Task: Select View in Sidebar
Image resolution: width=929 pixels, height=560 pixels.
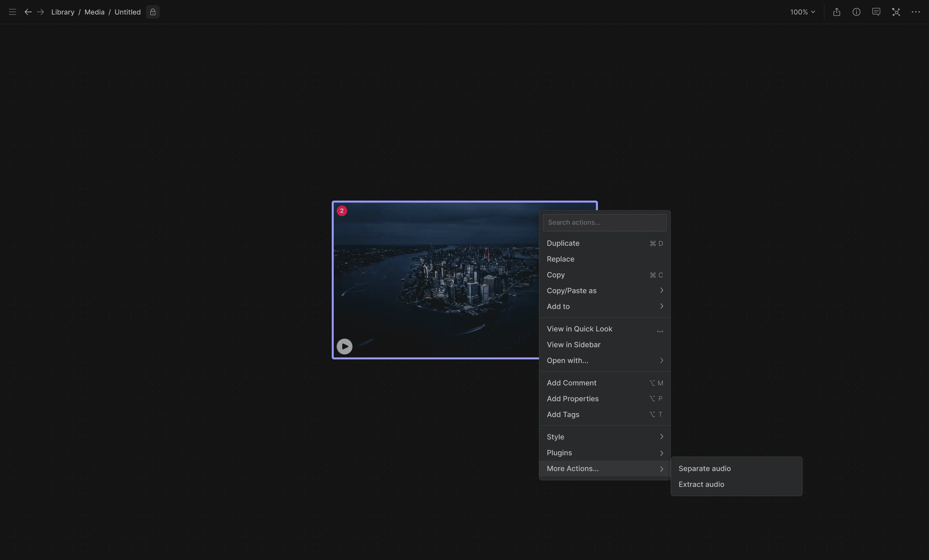Action: pos(605,345)
